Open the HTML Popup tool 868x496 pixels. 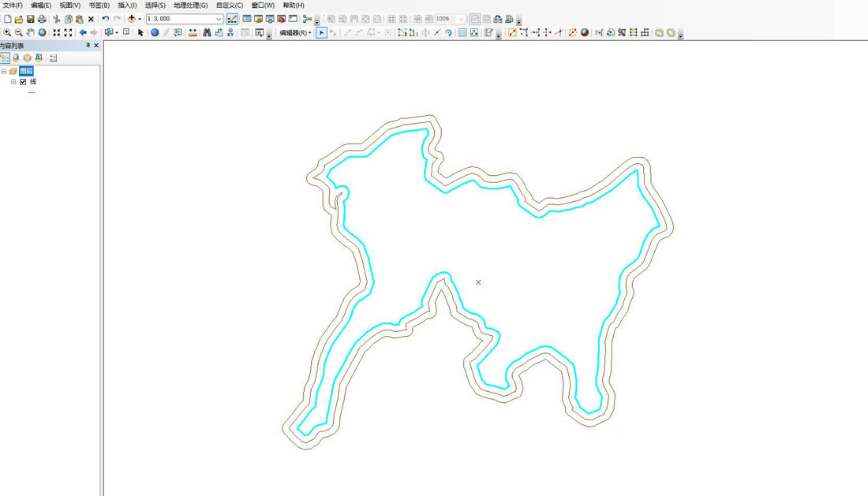pyautogui.click(x=178, y=32)
